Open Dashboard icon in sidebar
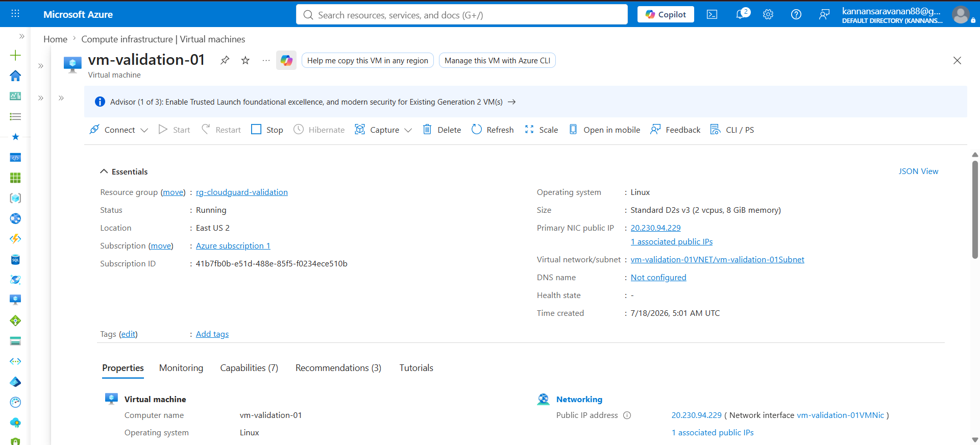This screenshot has width=980, height=445. [15, 96]
